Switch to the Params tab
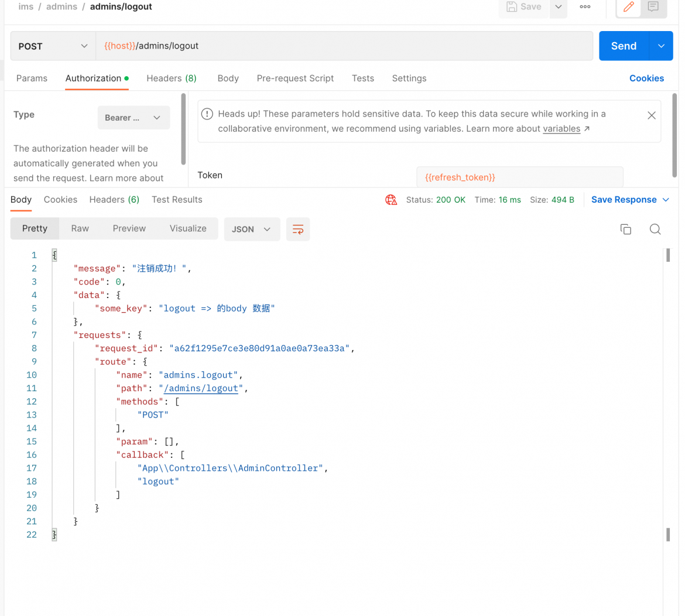 [32, 78]
